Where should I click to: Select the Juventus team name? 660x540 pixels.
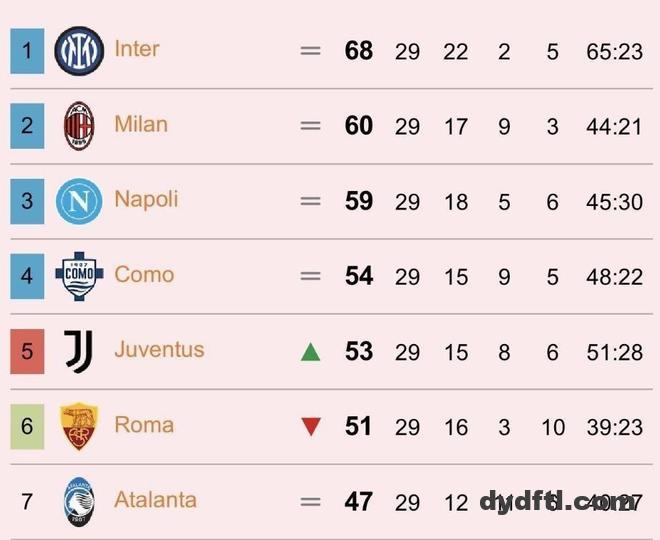pos(159,349)
